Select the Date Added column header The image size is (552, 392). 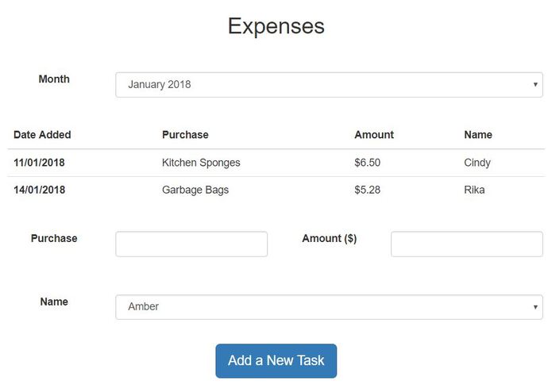pos(42,135)
